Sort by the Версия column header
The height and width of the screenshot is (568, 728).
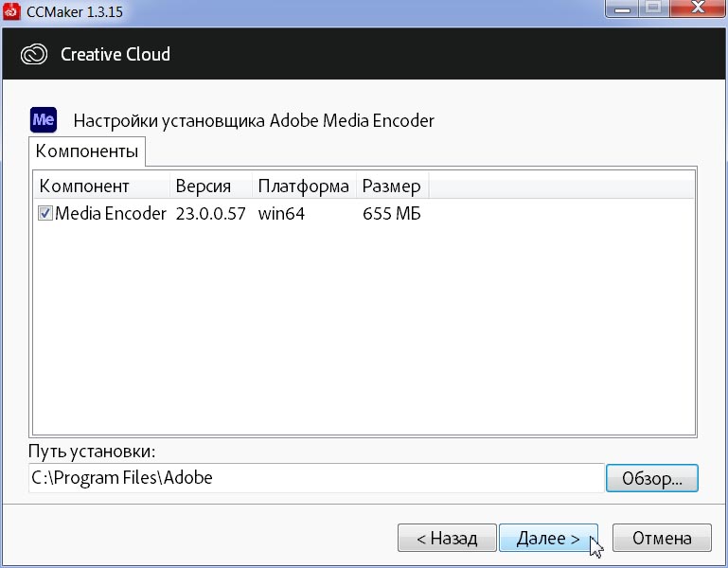(211, 186)
